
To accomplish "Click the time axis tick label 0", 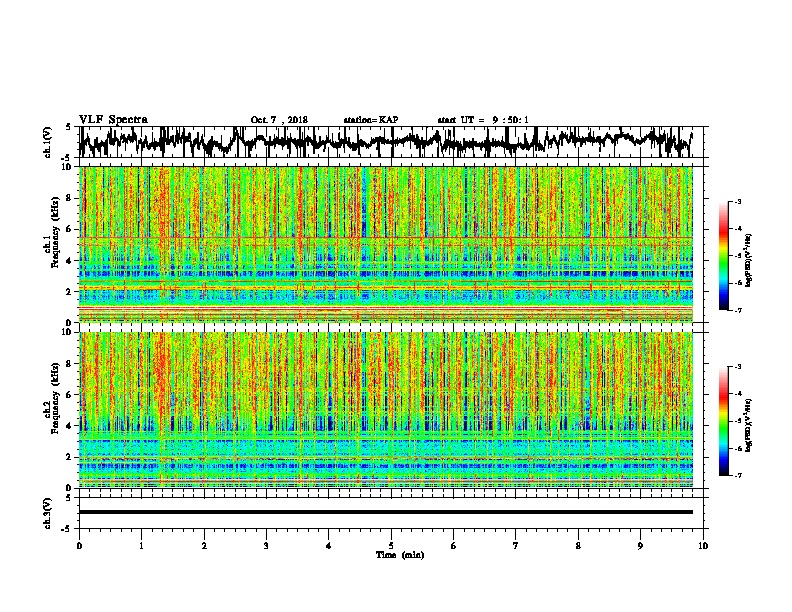I will tap(79, 546).
